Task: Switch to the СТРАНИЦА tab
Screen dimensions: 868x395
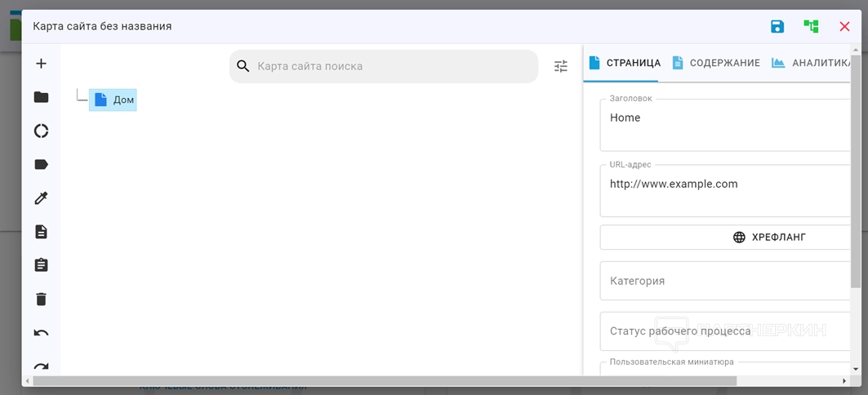Action: [625, 63]
